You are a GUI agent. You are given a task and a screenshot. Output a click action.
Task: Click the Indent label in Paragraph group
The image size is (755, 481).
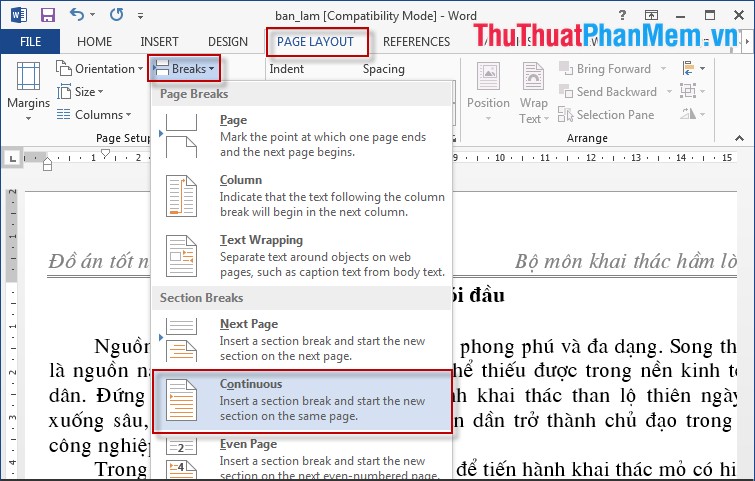286,69
